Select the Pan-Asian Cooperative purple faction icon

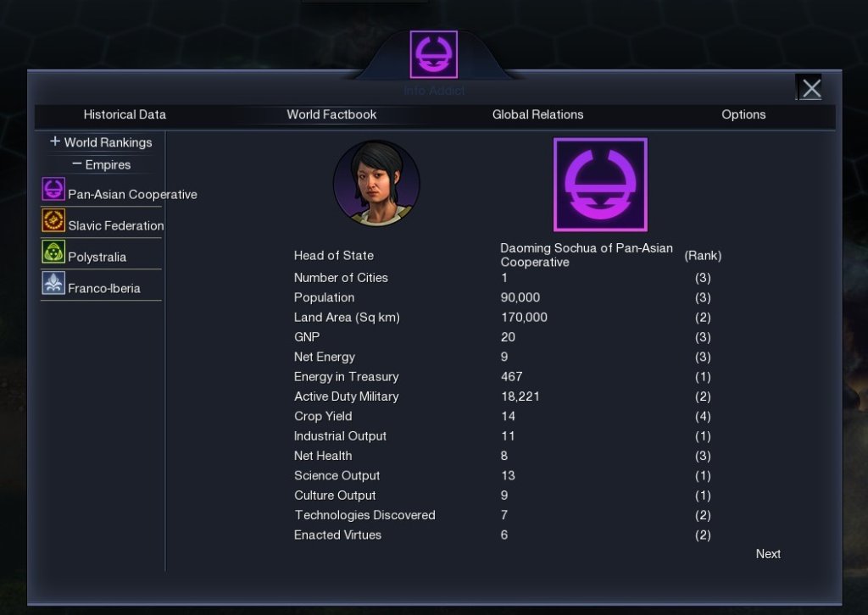[x=53, y=189]
